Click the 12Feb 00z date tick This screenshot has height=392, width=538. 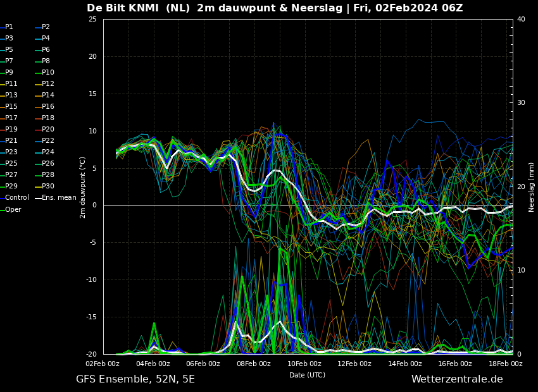[354, 364]
